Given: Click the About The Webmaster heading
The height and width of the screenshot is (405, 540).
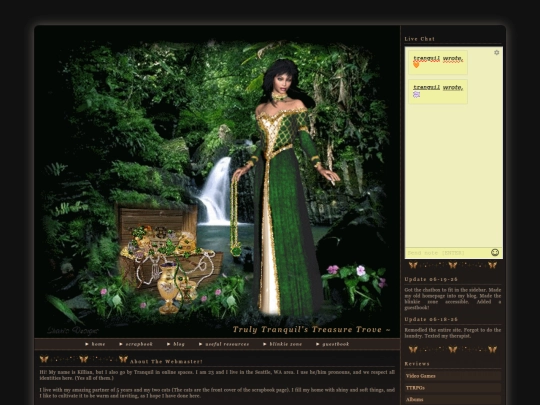Looking at the screenshot, I should [x=166, y=362].
